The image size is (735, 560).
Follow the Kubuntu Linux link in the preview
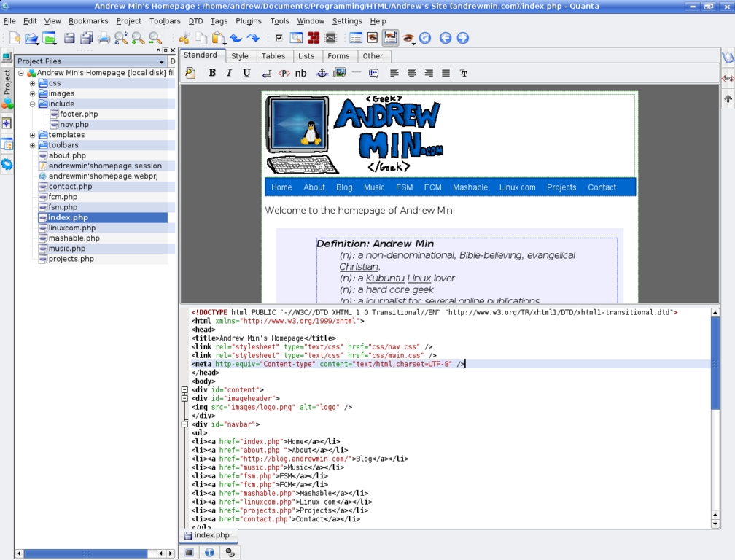coord(385,278)
